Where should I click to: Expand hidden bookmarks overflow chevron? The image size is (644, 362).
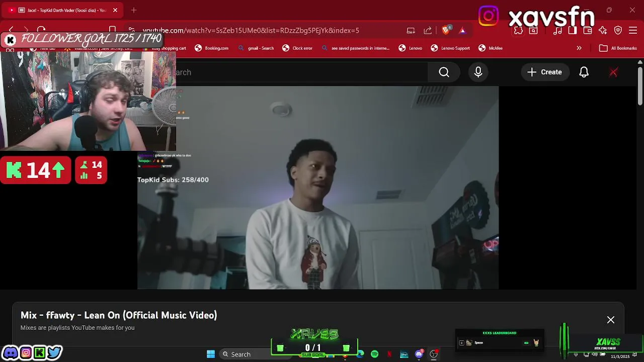pyautogui.click(x=579, y=48)
